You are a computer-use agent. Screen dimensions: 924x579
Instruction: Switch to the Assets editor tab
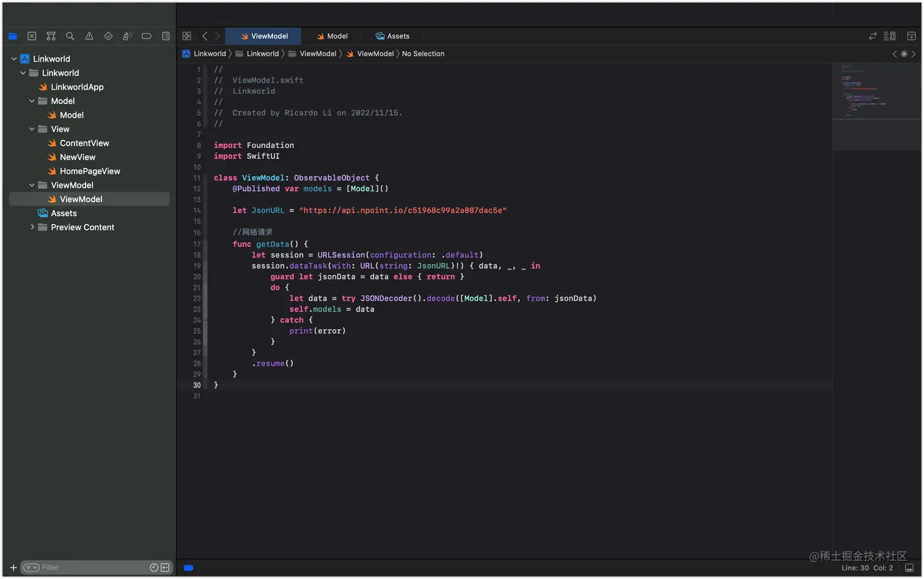(392, 36)
